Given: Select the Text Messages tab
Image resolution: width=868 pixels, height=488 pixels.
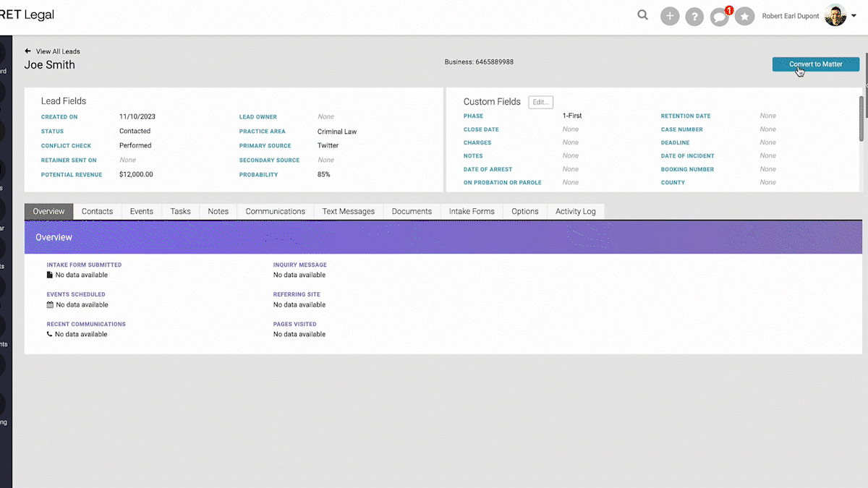Looking at the screenshot, I should point(348,211).
